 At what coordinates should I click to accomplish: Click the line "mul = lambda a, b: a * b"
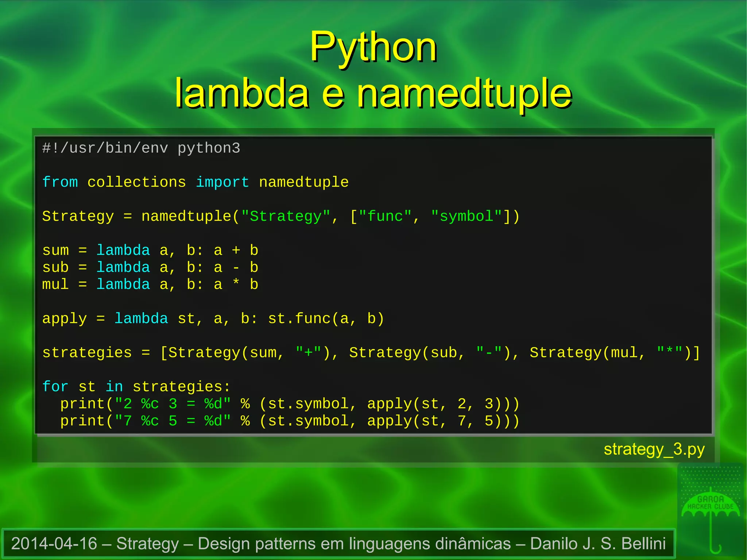150,285
